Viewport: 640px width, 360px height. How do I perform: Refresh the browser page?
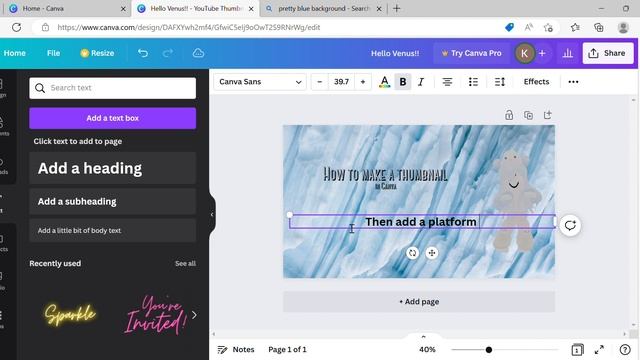(x=16, y=27)
